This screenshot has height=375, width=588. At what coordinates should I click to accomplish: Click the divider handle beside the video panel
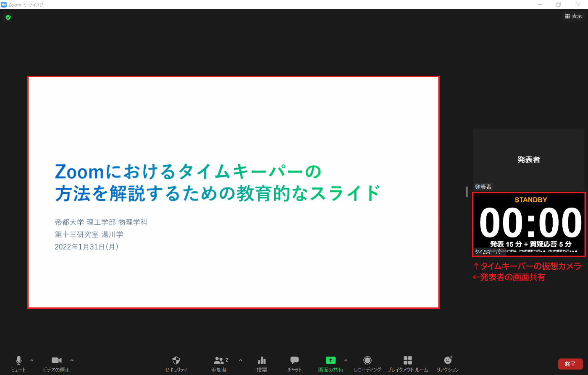pyautogui.click(x=467, y=192)
